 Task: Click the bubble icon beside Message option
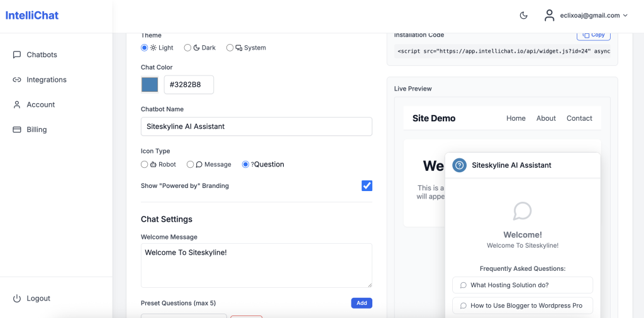[x=199, y=165]
